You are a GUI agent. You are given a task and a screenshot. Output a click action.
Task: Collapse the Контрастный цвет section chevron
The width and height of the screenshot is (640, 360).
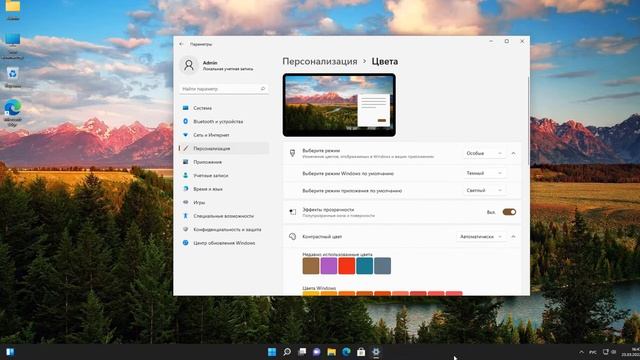(513, 237)
